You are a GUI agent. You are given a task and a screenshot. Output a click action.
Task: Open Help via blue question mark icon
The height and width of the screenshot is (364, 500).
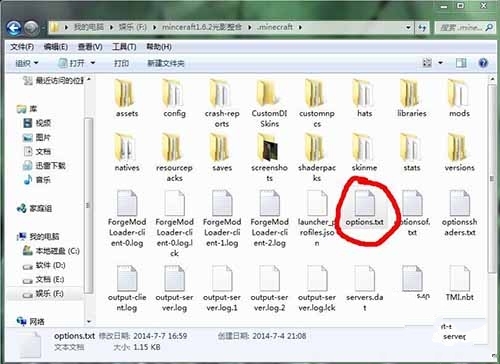pos(483,63)
